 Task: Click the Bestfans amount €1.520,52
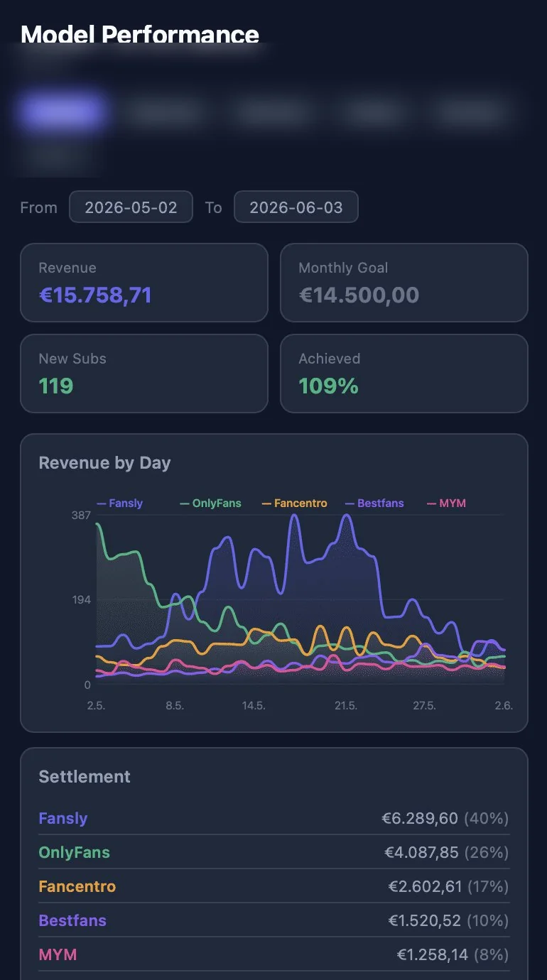[x=426, y=920]
